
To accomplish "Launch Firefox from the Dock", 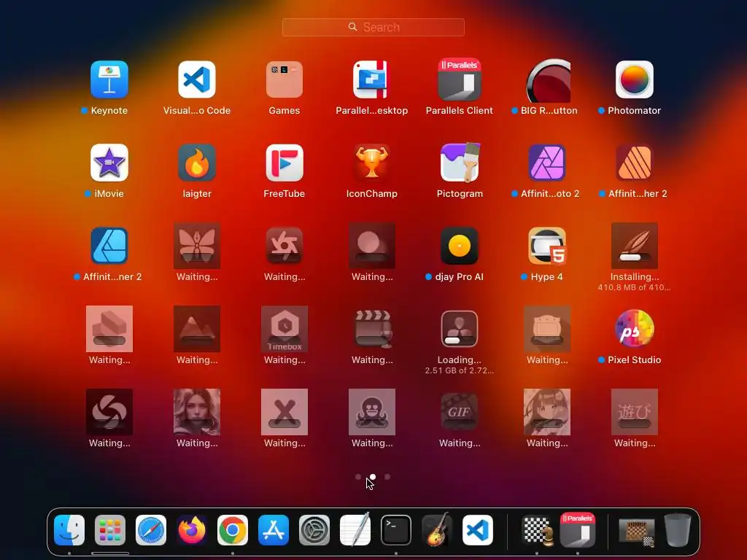I will 192,530.
